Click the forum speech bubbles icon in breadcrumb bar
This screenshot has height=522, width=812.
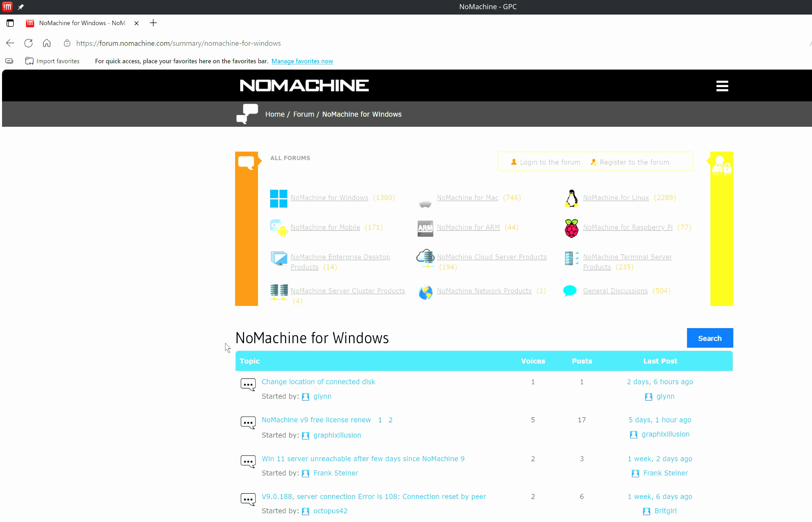tap(247, 114)
